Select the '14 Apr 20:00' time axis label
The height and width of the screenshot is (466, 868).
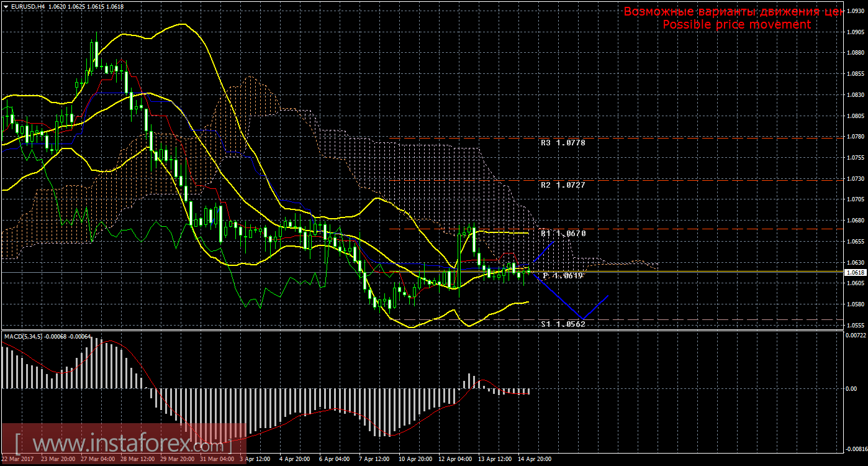coord(533,459)
